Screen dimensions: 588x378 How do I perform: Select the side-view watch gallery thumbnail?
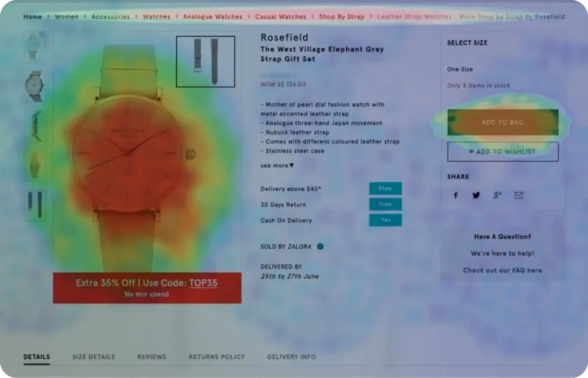pyautogui.click(x=34, y=126)
